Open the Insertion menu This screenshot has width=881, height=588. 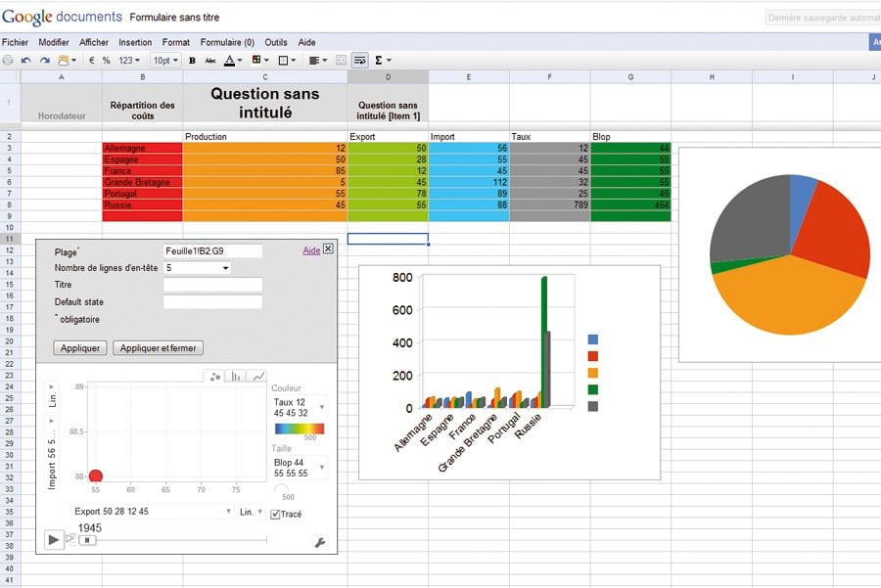click(135, 43)
